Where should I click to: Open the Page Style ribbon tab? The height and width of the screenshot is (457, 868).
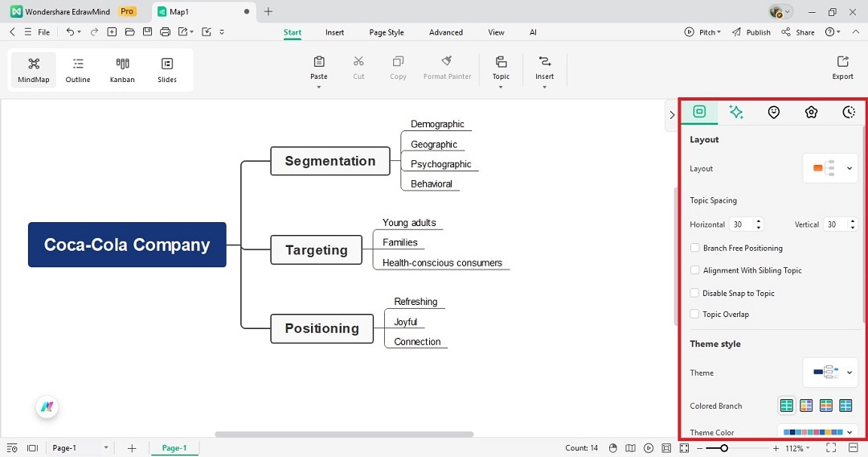pos(387,32)
